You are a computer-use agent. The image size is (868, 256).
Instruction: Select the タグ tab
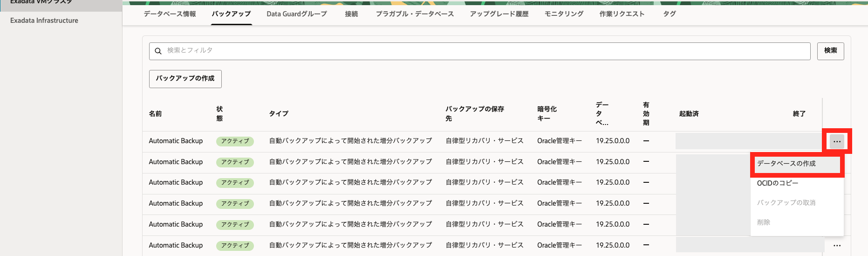pos(669,14)
